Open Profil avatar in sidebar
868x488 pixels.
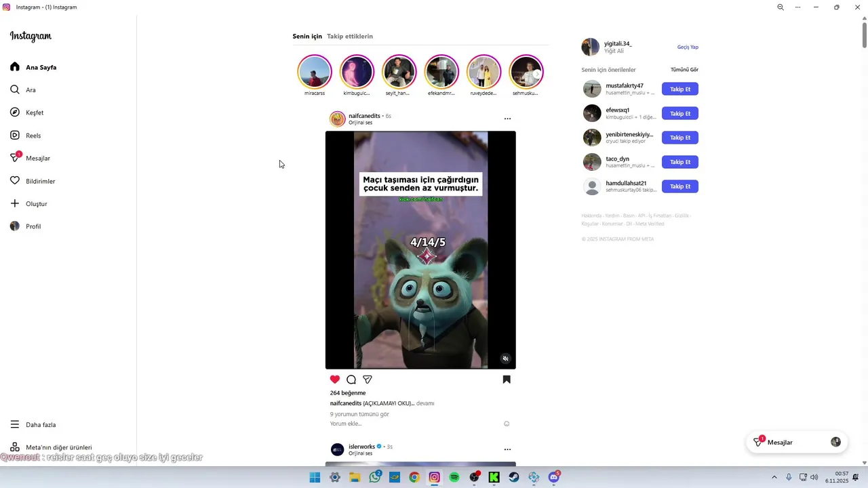tap(15, 226)
